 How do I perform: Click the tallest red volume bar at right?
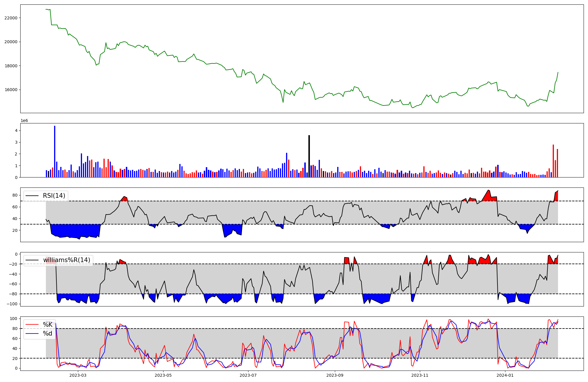click(x=553, y=161)
